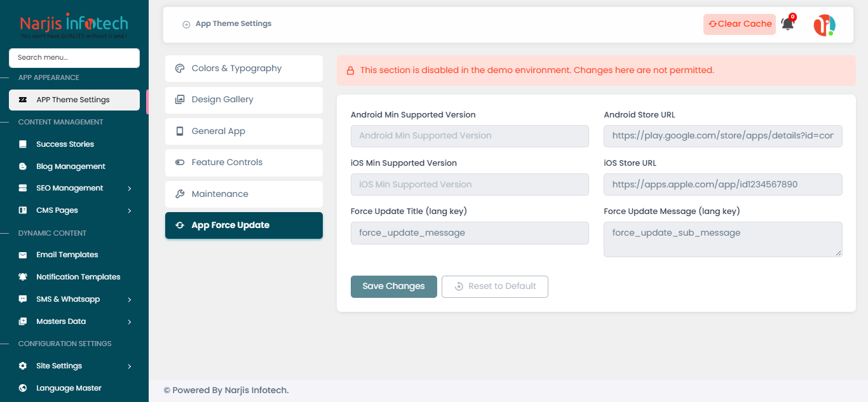Screen dimensions: 868x402
Task: Click the DYNAMIC CONTENT section heading
Action: (x=52, y=233)
